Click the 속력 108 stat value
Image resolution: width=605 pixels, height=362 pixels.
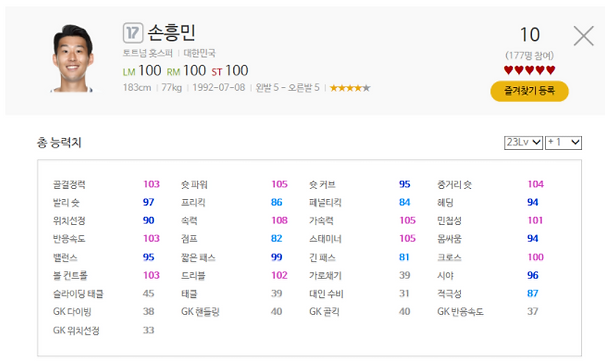pos(279,220)
